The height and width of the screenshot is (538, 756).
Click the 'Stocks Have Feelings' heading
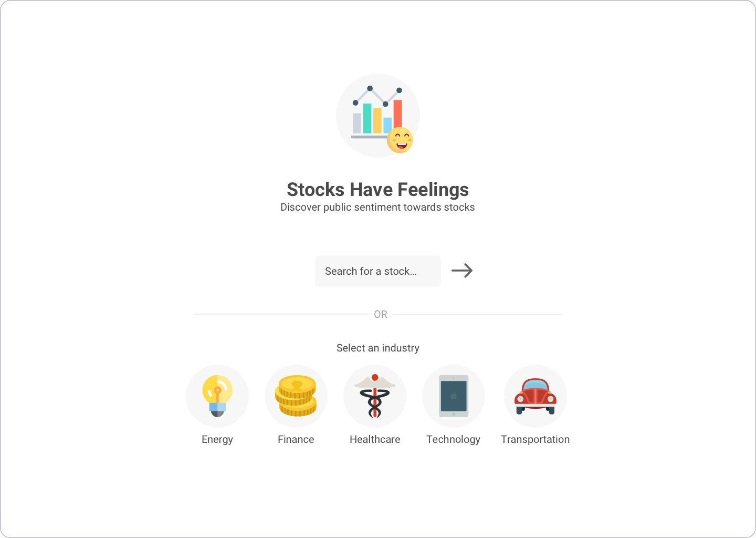pos(378,190)
